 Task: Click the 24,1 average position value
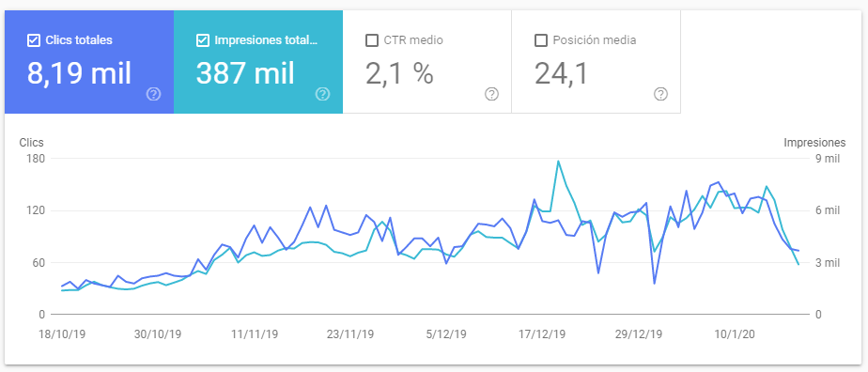point(562,73)
